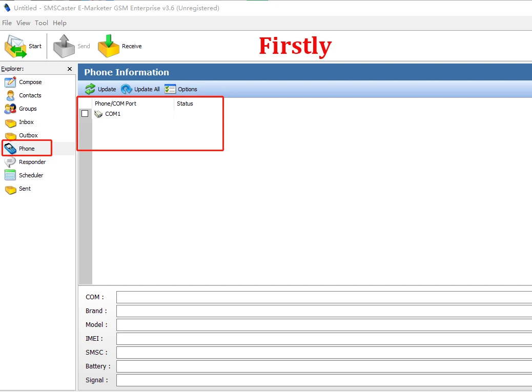Click into the COM field
Screen dimensions: 532x392
[x=324, y=297]
